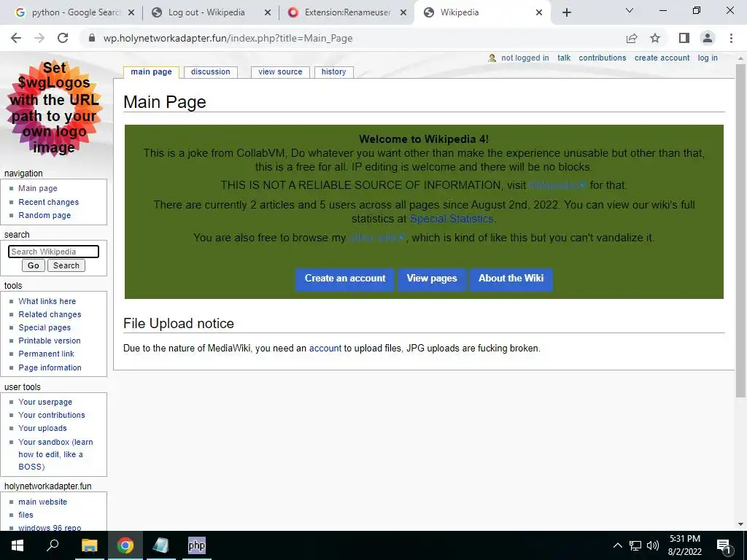Viewport: 747px width, 560px height.
Task: Open Your contributions
Action: (x=52, y=415)
